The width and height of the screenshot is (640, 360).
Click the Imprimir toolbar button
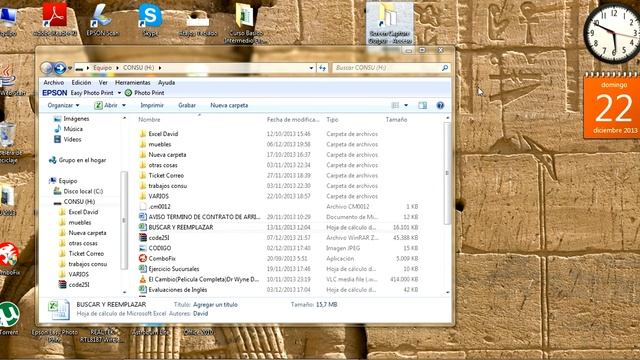click(152, 105)
